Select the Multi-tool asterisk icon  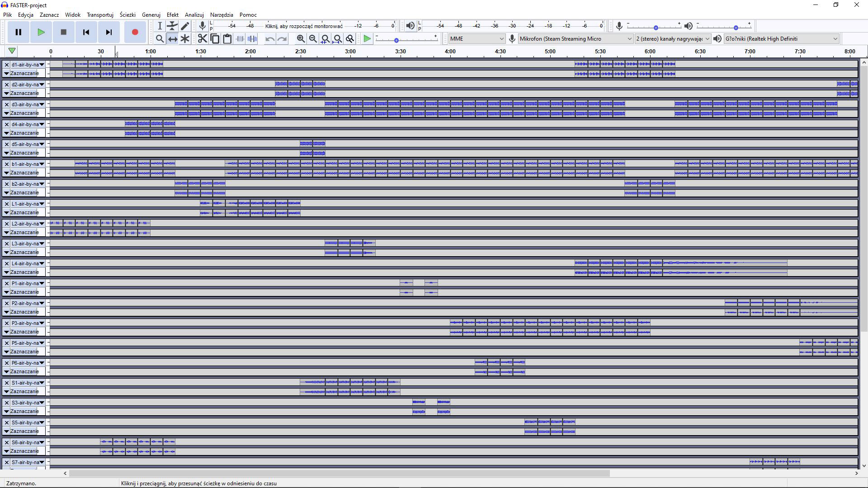(185, 39)
